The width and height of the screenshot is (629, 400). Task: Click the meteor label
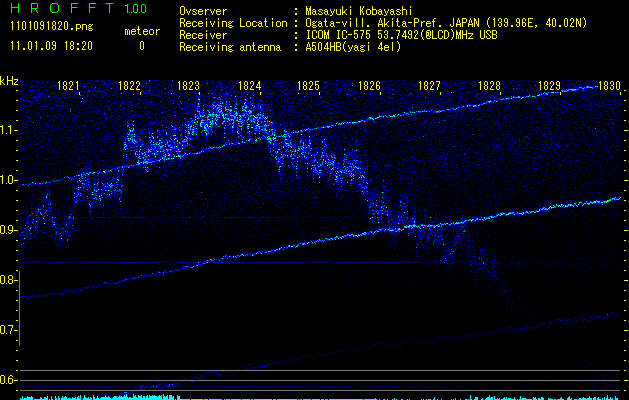142,31
